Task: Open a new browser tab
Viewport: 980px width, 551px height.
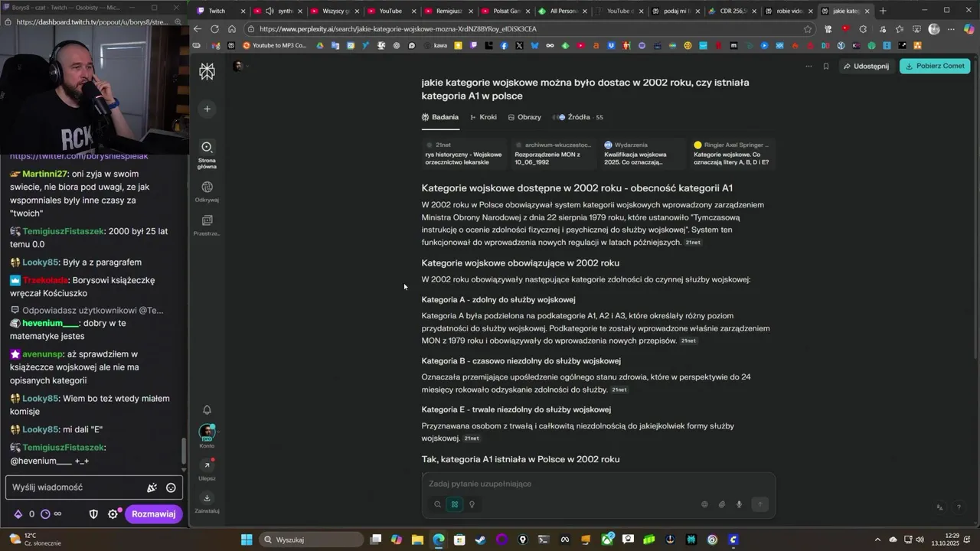Action: point(883,11)
